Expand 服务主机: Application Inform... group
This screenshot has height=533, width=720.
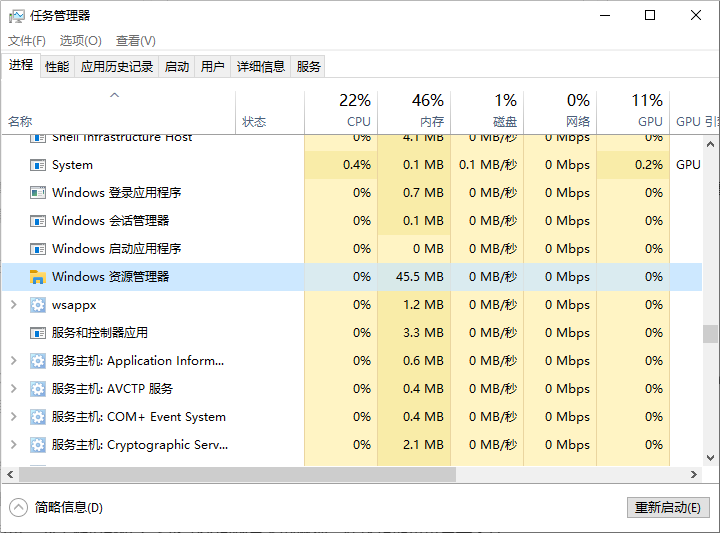click(x=14, y=360)
